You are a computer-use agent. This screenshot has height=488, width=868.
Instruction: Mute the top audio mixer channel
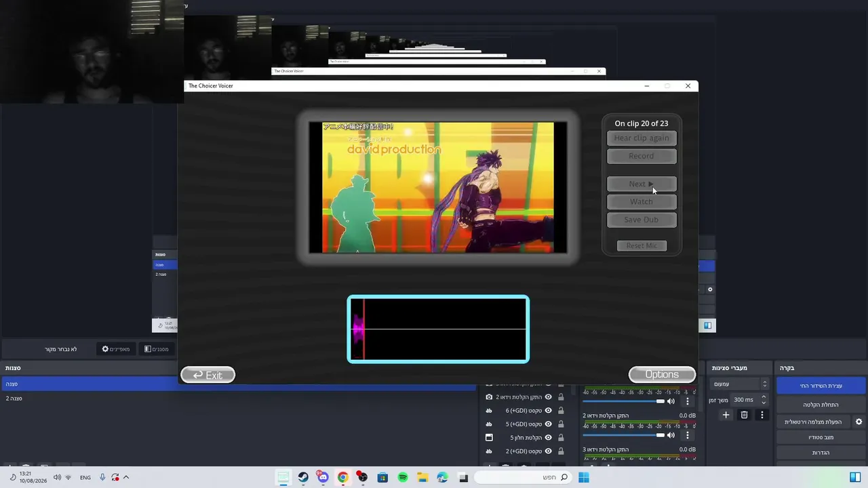point(671,401)
